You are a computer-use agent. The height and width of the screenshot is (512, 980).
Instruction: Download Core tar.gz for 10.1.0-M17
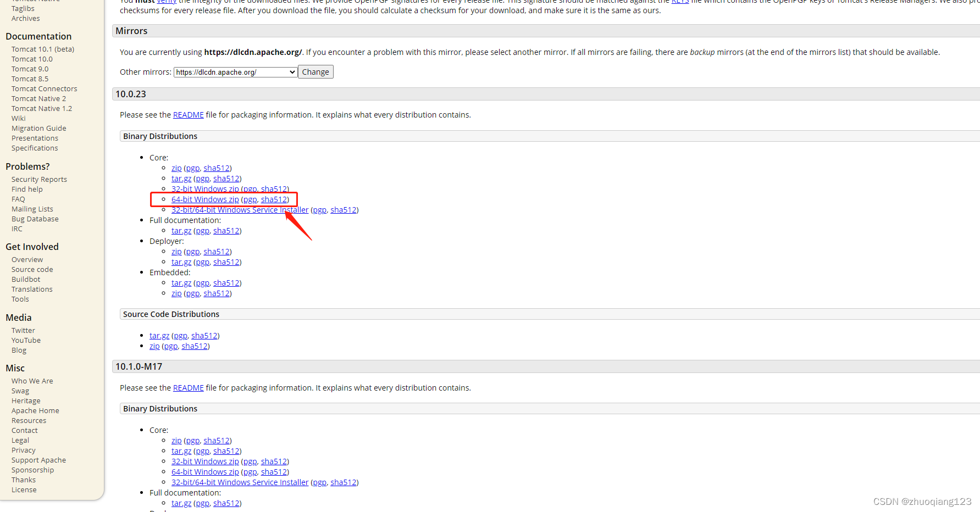pyautogui.click(x=181, y=451)
